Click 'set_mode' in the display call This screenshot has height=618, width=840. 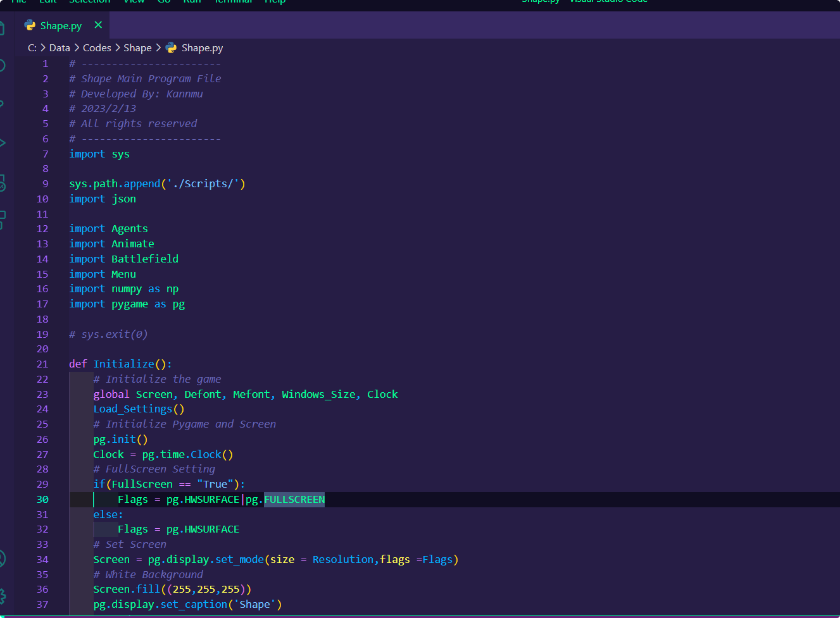239,560
